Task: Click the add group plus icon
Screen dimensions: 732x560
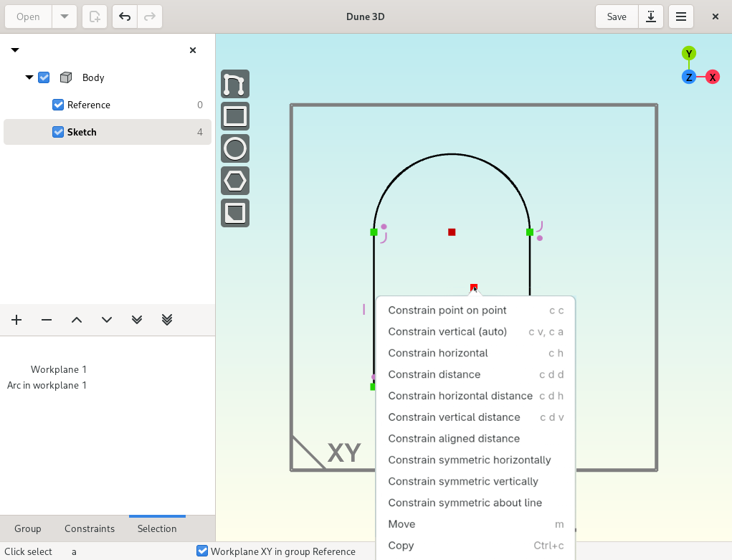Action: tap(16, 320)
